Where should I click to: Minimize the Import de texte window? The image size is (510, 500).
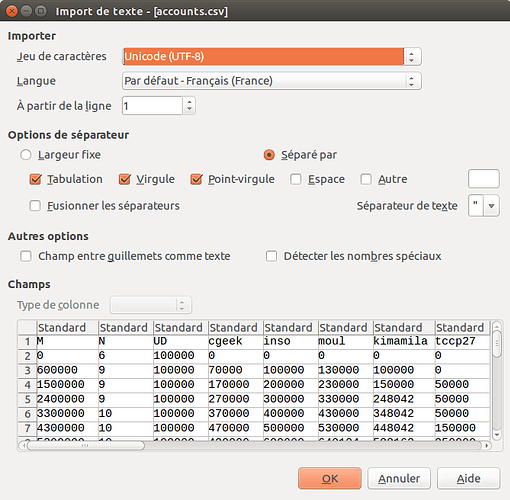click(26, 11)
